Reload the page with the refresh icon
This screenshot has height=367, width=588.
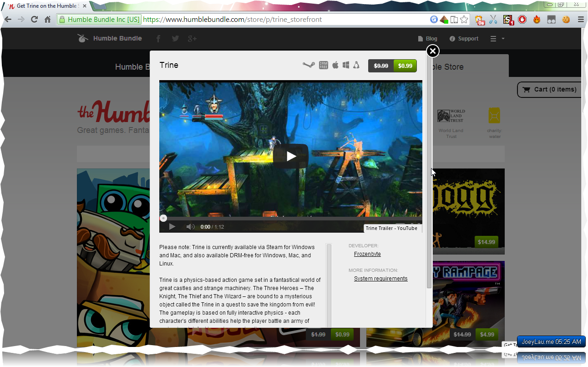pyautogui.click(x=34, y=20)
